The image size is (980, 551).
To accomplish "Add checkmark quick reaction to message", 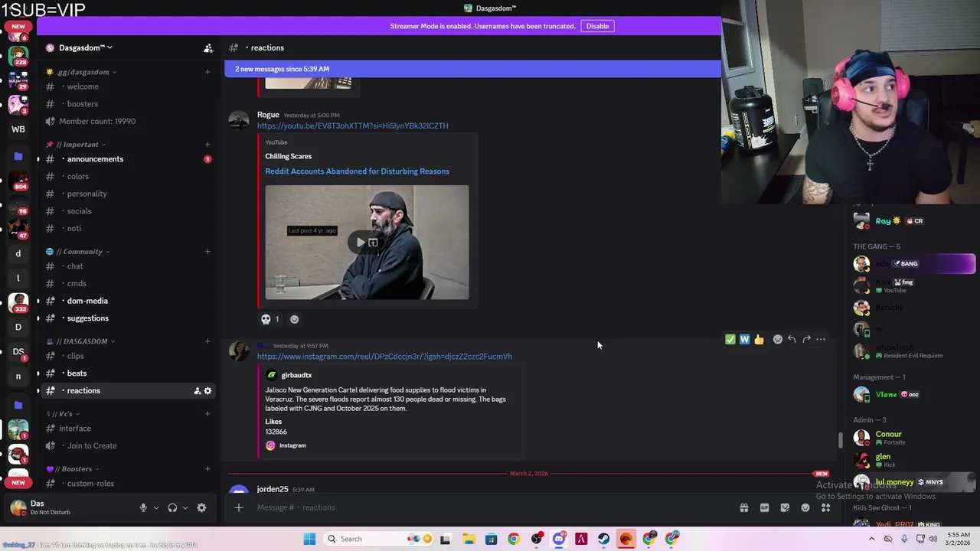I will tap(730, 340).
